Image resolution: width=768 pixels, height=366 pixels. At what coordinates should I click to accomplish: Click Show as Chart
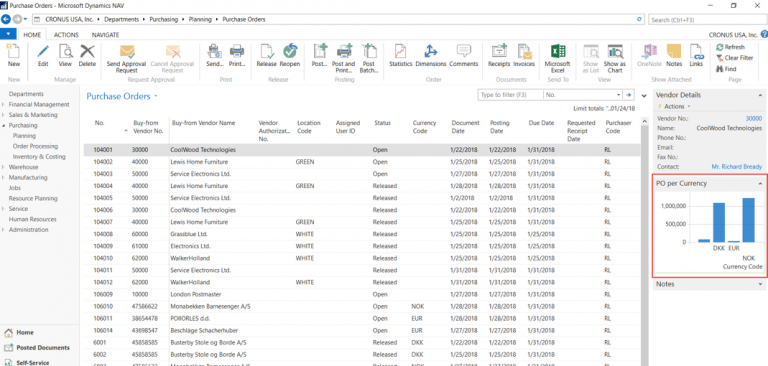615,58
